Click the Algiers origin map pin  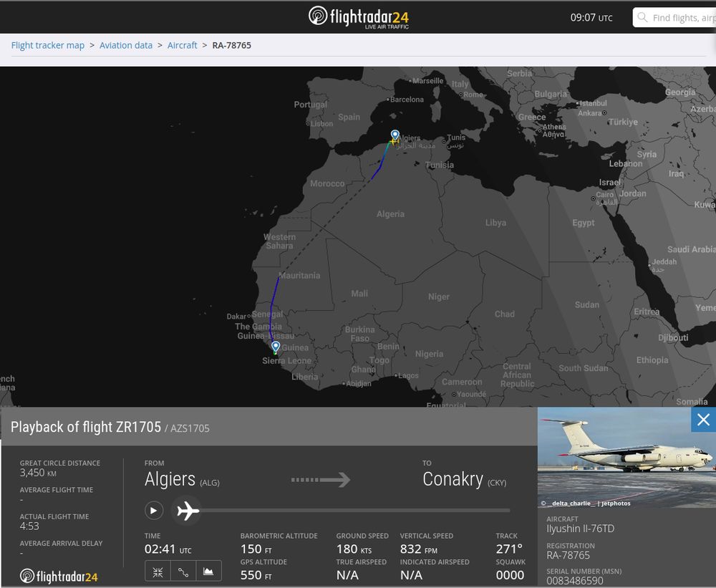[x=395, y=135]
